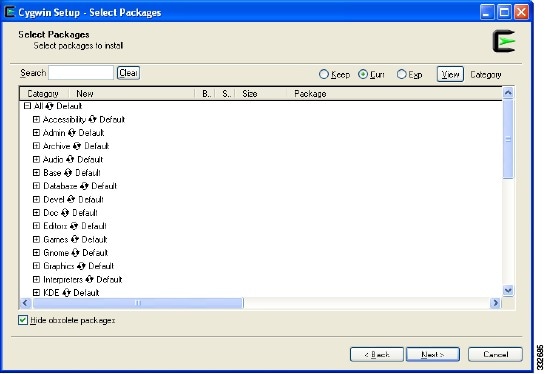Click Default text in Games row

pyautogui.click(x=95, y=239)
